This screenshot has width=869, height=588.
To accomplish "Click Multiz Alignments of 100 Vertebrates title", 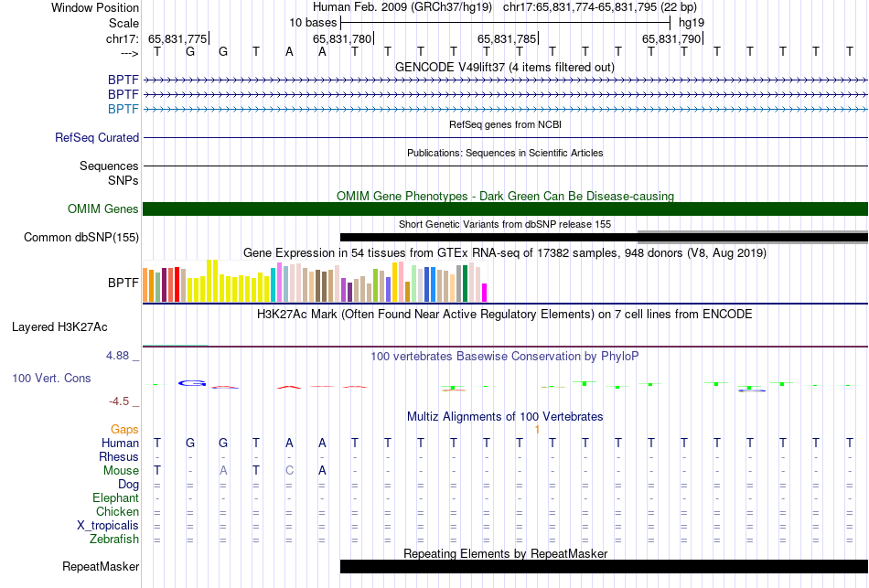I will pos(505,416).
